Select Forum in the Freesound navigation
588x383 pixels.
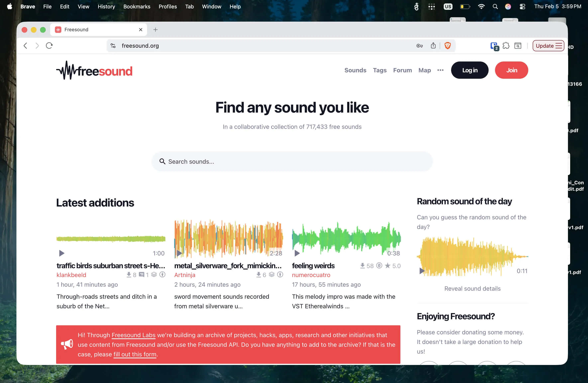402,70
